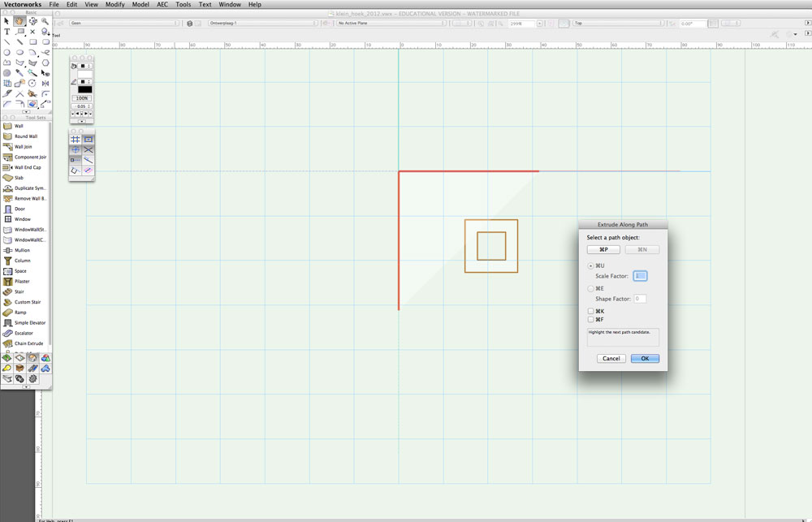
Task: Select the Circle tool
Action: 6,52
